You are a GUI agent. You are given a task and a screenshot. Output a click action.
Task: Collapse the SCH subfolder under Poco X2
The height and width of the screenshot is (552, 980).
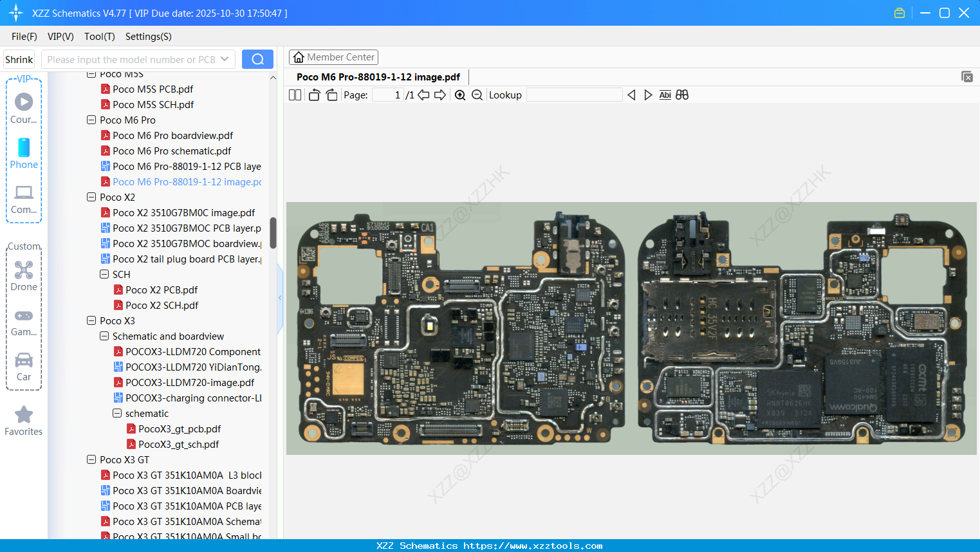104,274
